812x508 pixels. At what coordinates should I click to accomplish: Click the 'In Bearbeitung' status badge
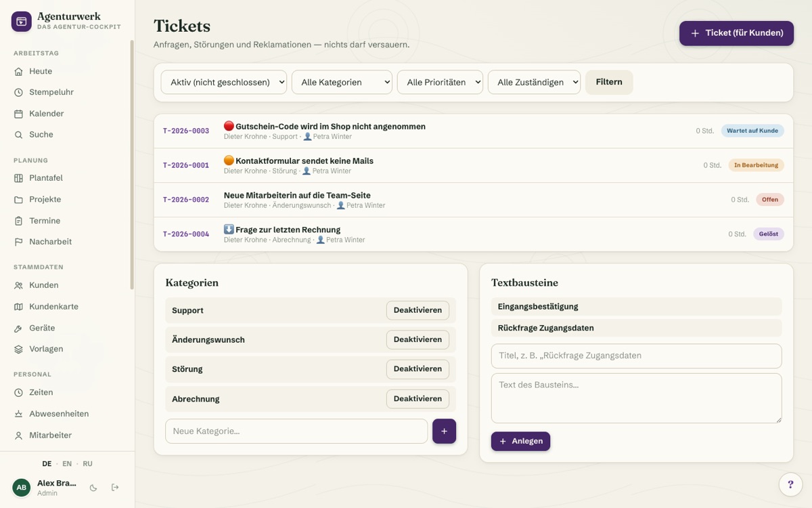[756, 165]
